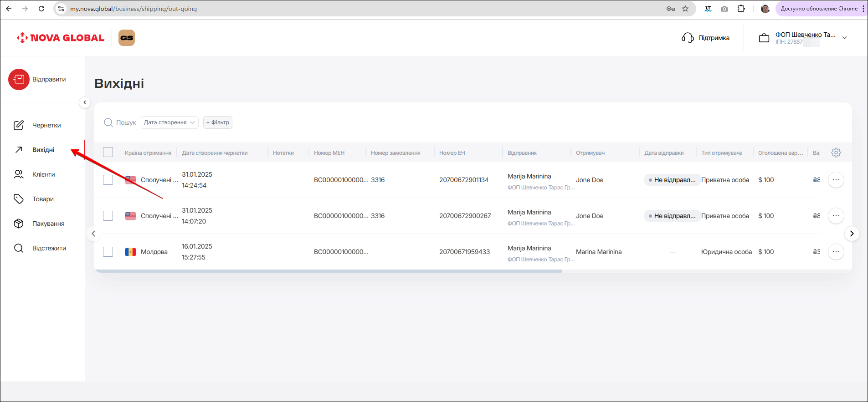This screenshot has height=402, width=868.
Task: Check the first Сполучені row dated 14:24:54
Action: (108, 180)
